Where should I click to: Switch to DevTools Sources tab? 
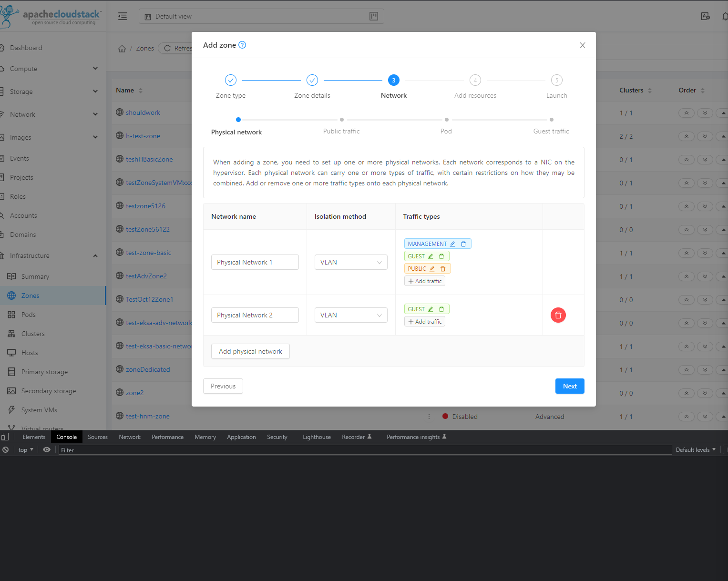98,437
